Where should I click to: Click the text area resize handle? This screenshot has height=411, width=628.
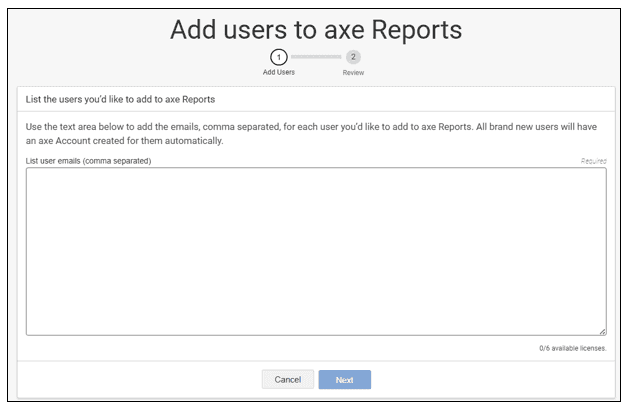click(602, 331)
